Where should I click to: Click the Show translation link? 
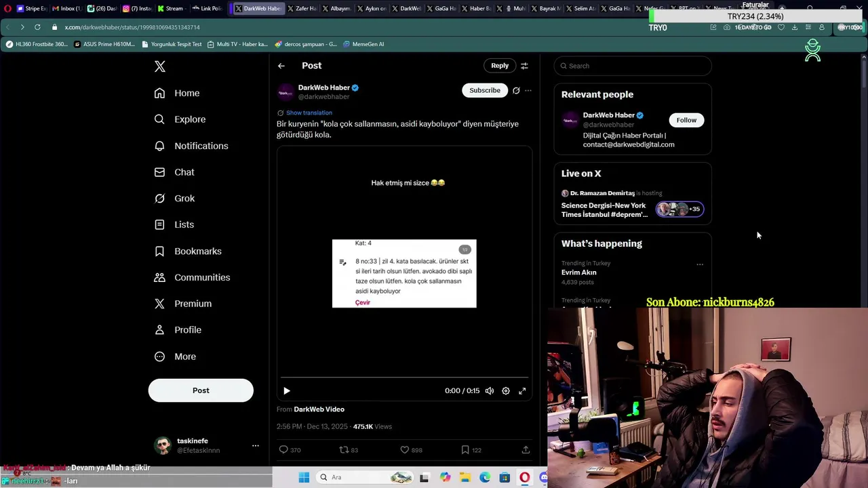click(x=309, y=113)
